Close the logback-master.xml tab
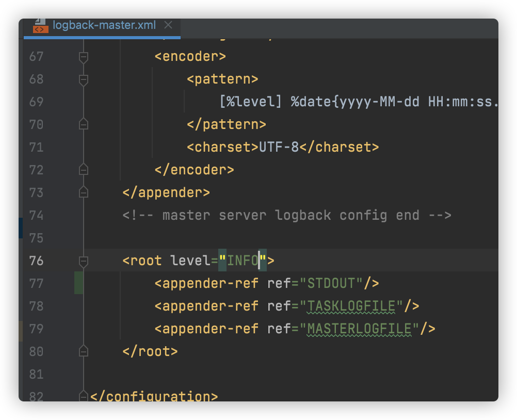 tap(168, 24)
